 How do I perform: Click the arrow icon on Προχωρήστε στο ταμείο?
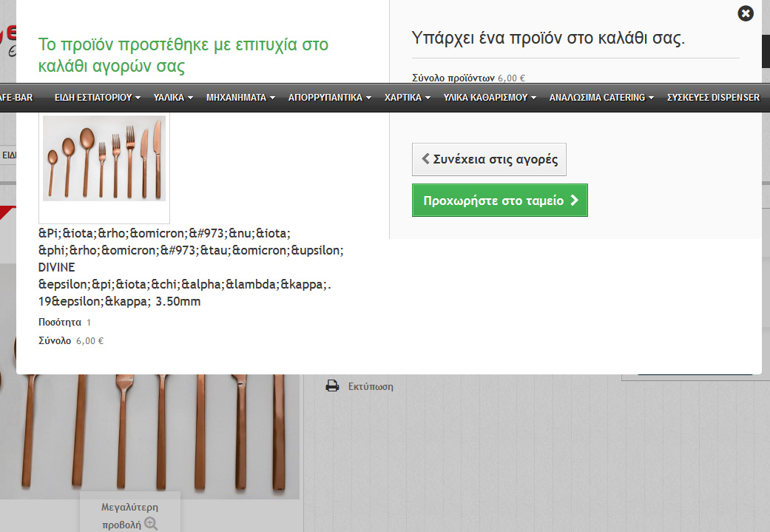point(574,201)
